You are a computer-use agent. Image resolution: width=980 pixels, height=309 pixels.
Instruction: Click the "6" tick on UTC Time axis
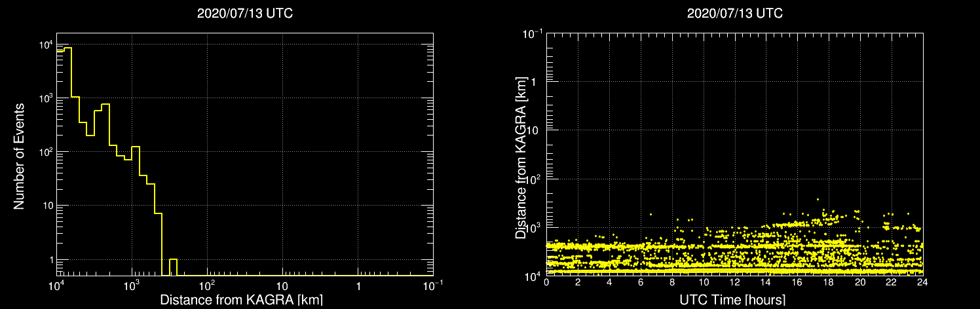pos(641,282)
